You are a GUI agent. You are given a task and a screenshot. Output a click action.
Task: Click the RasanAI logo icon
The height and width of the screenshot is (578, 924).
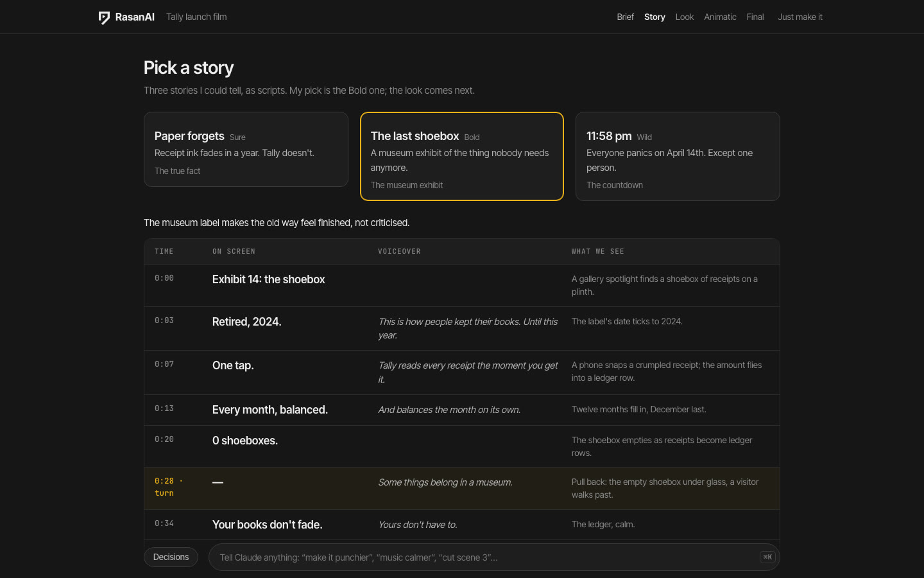pyautogui.click(x=104, y=17)
